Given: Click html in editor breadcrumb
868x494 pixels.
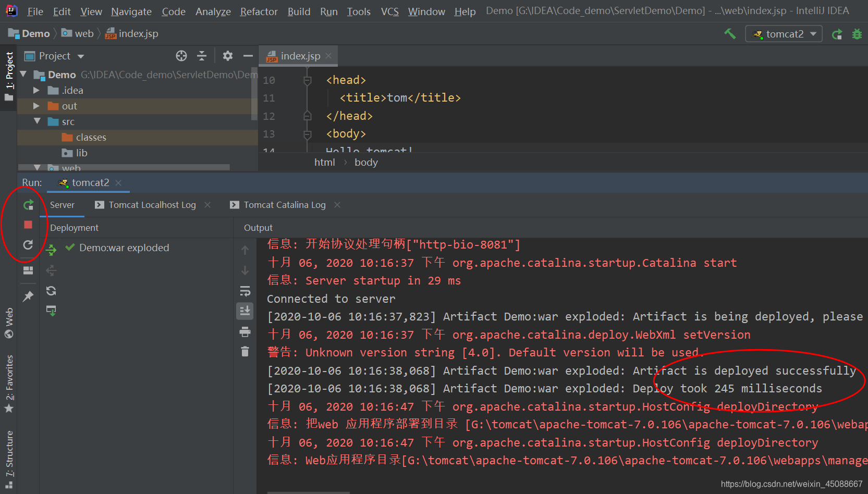Looking at the screenshot, I should (x=324, y=163).
